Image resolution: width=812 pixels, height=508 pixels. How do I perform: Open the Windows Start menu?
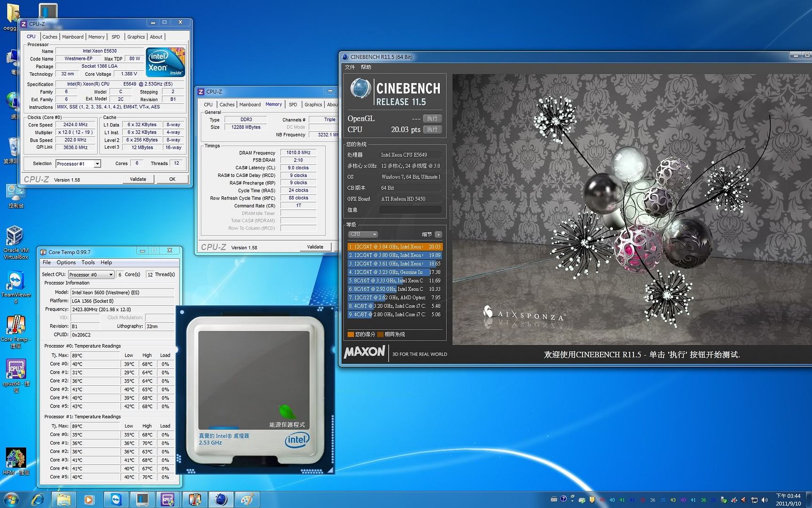(11, 499)
